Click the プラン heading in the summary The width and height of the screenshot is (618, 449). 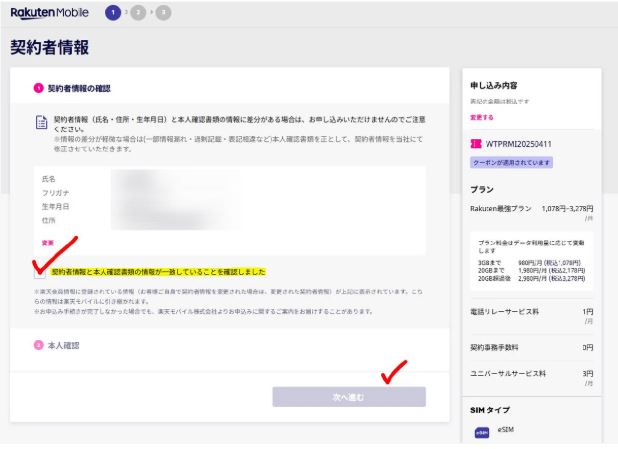click(482, 190)
